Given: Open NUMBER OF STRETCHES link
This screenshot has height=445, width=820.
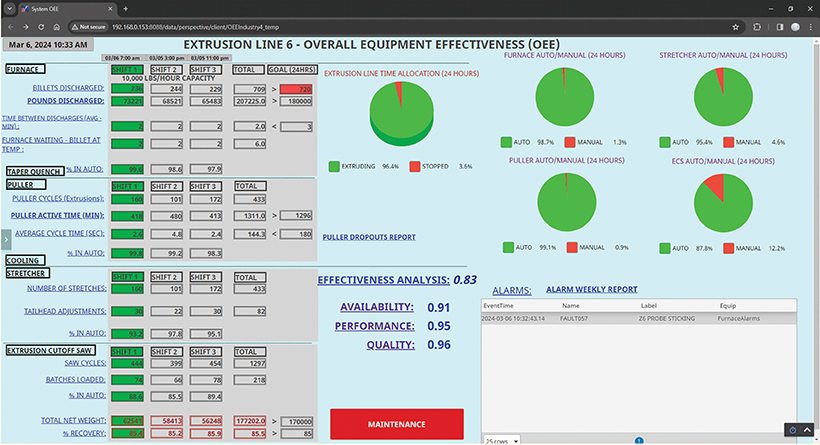Looking at the screenshot, I should click(x=66, y=288).
